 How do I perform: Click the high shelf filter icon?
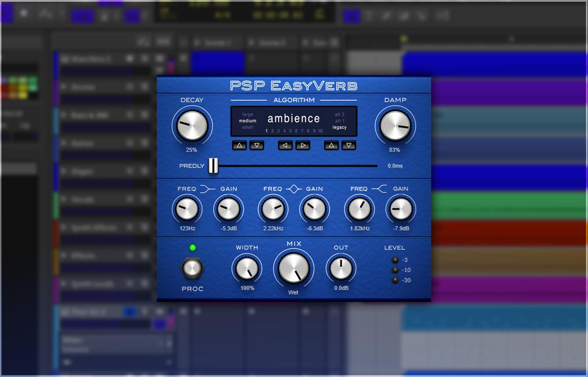379,189
